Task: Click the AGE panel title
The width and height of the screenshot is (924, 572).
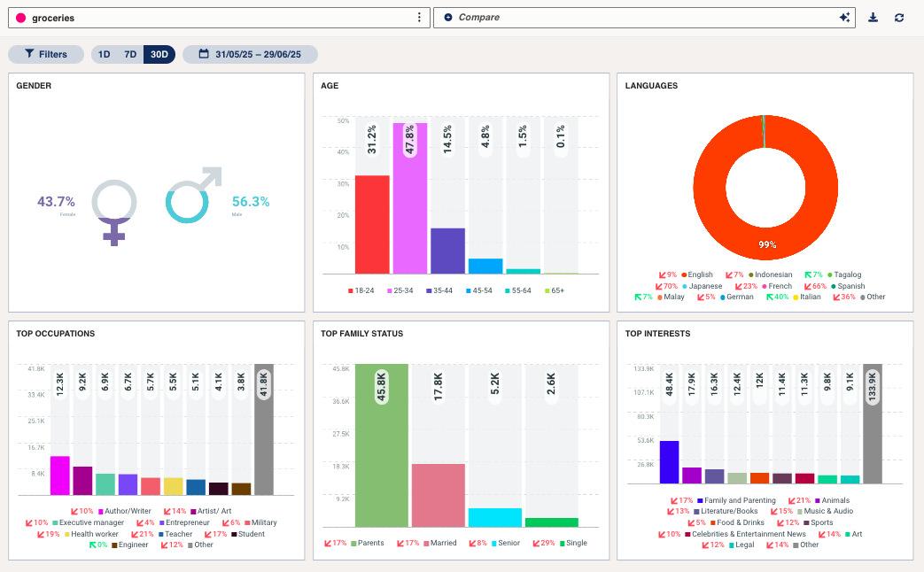Action: point(331,86)
